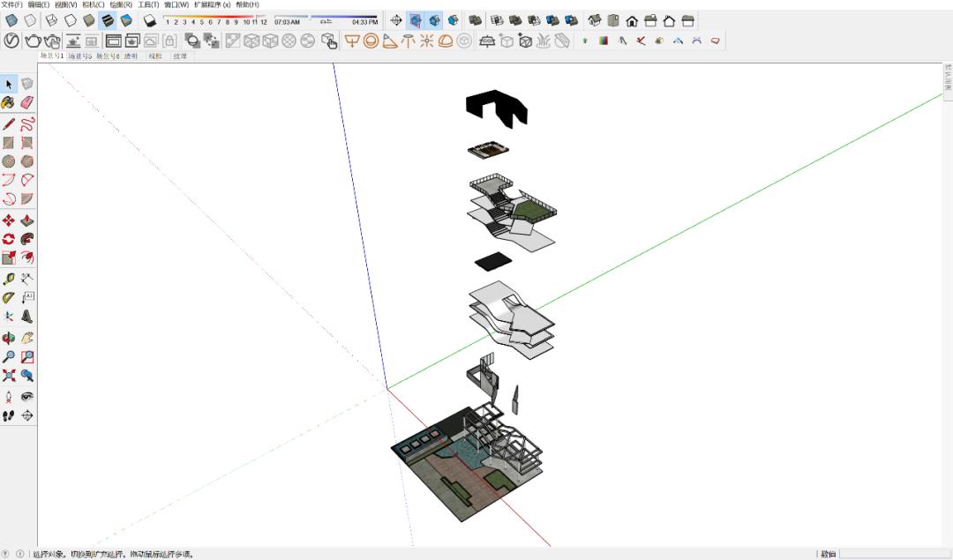
Task: Switch to the Iso house view
Action: pos(596,20)
